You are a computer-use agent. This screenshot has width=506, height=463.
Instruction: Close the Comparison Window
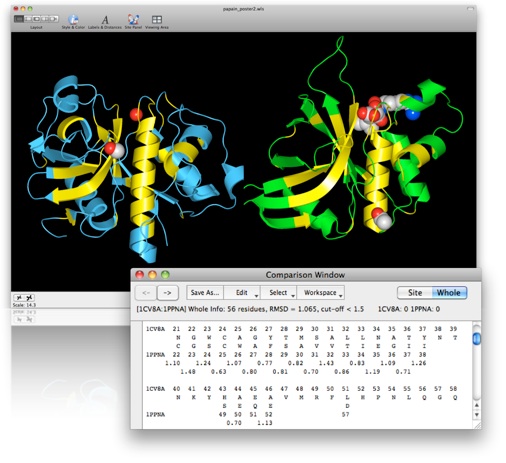click(x=139, y=275)
